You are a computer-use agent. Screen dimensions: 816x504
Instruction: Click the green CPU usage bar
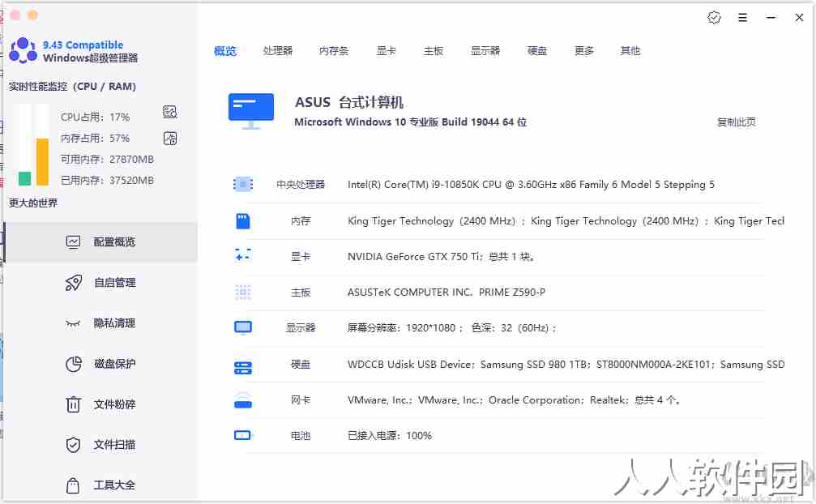click(x=24, y=178)
